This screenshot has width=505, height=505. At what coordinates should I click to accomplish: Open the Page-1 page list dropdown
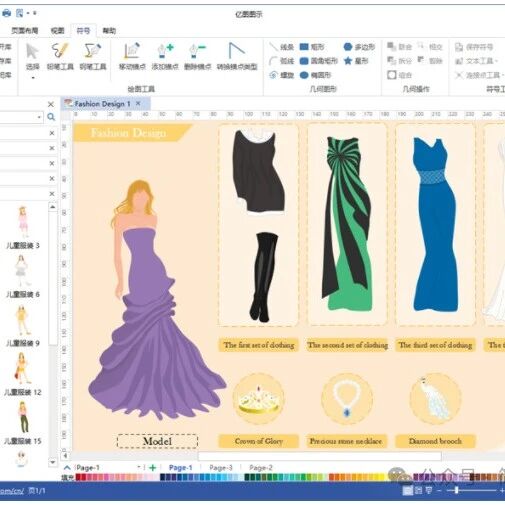click(x=139, y=467)
